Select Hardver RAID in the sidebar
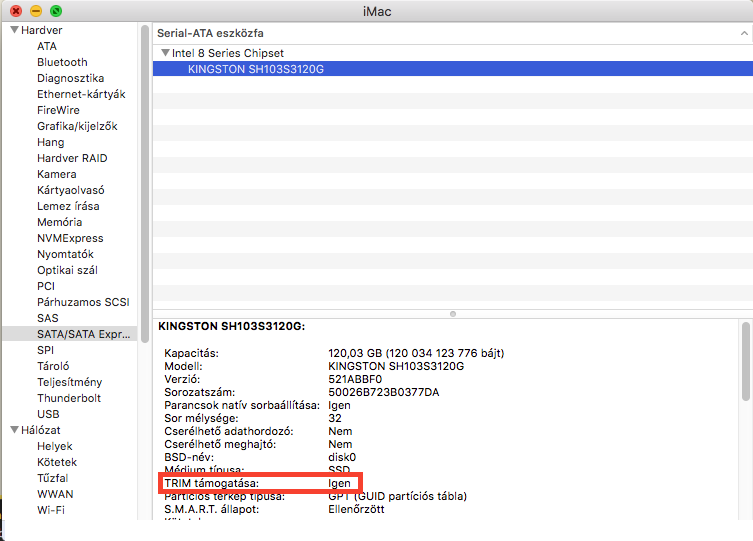Screen dimensions: 753x541 pyautogui.click(x=72, y=158)
